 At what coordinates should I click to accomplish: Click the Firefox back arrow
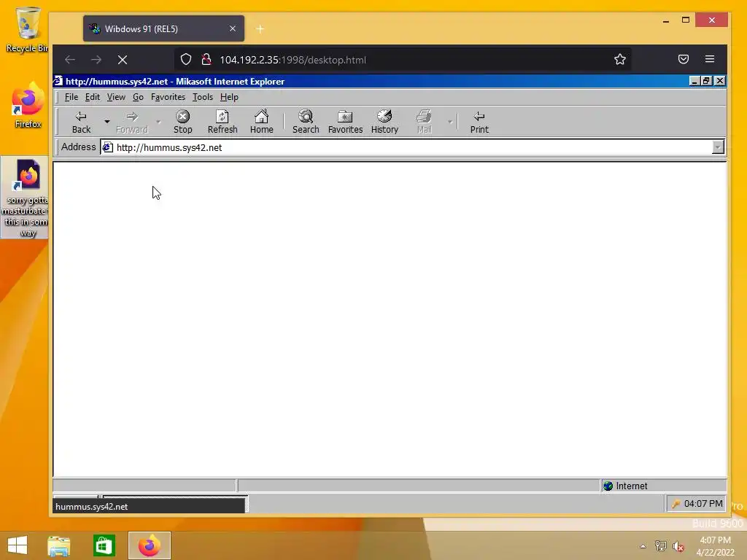(x=70, y=60)
